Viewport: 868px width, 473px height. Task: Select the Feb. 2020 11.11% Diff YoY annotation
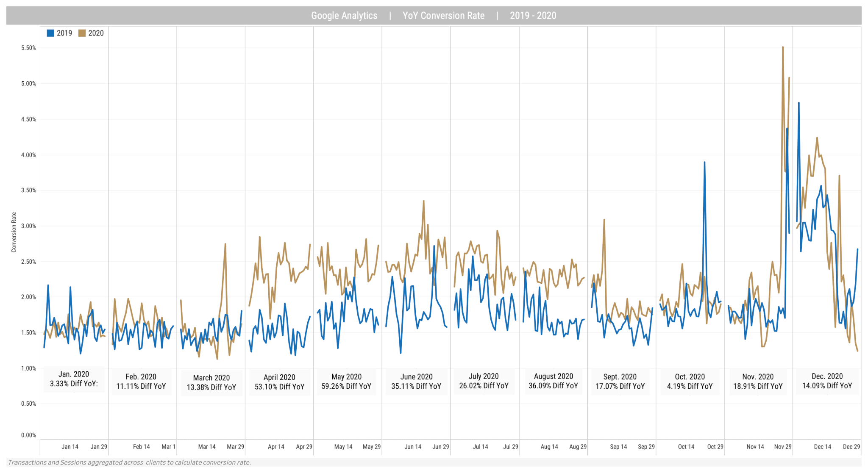[x=141, y=382]
